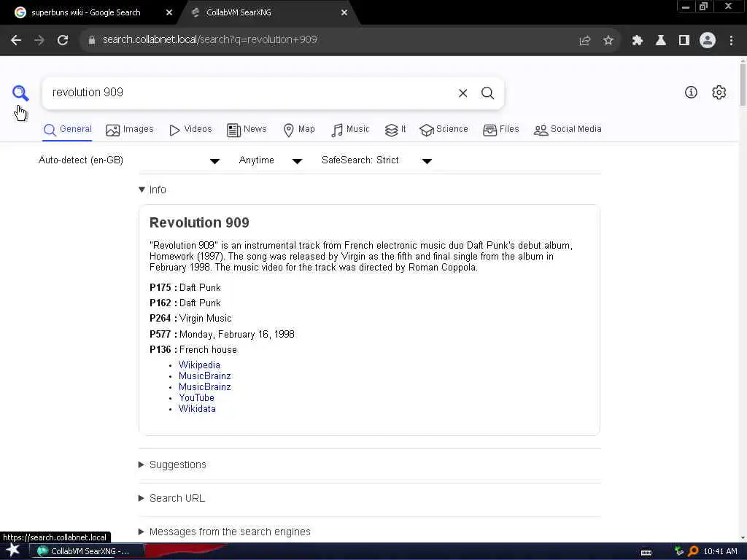Viewport: 747px width, 560px height.
Task: Select the General category tab
Action: [68, 130]
